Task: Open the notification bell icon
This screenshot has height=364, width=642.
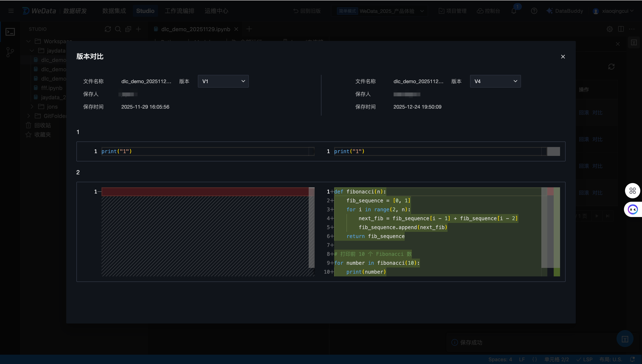Action: [514, 11]
